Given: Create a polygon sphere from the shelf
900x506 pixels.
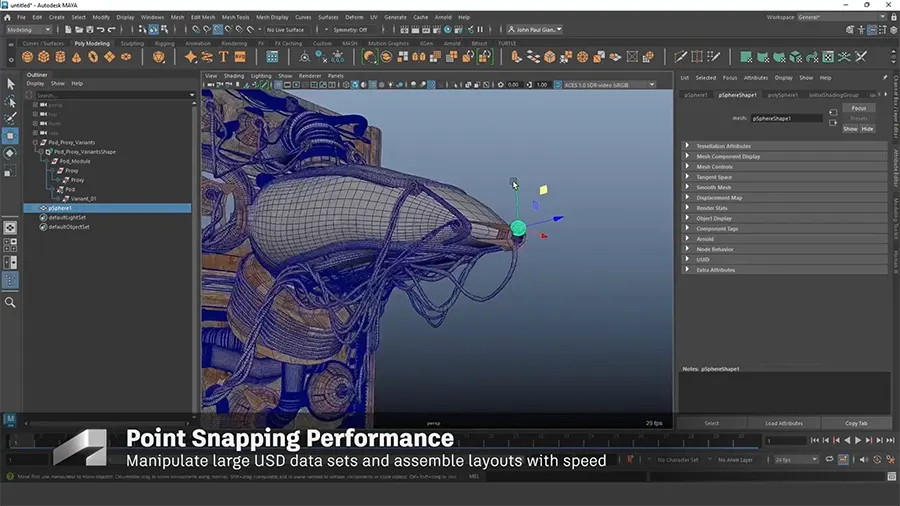Looking at the screenshot, I should [27, 57].
